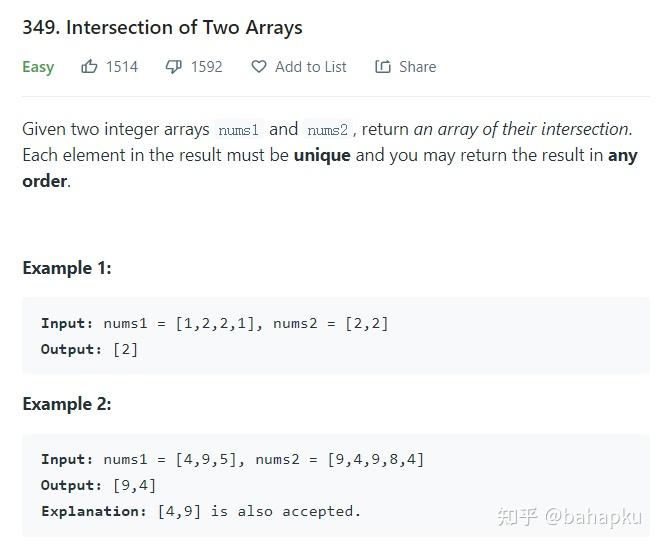The image size is (660, 548).
Task: Click the @bahapku watermark
Action: point(593,517)
